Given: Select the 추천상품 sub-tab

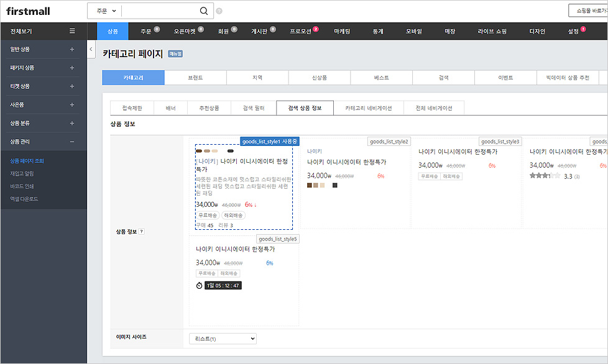Looking at the screenshot, I should point(209,108).
